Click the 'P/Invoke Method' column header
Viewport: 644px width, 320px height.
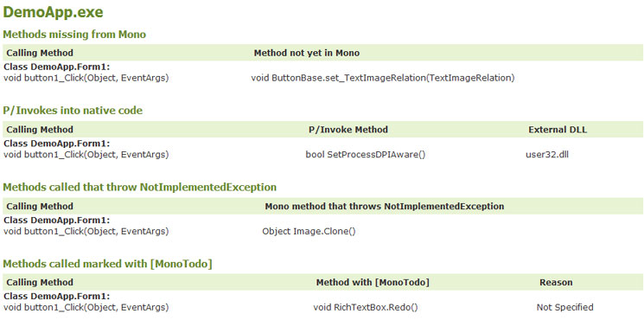point(348,130)
